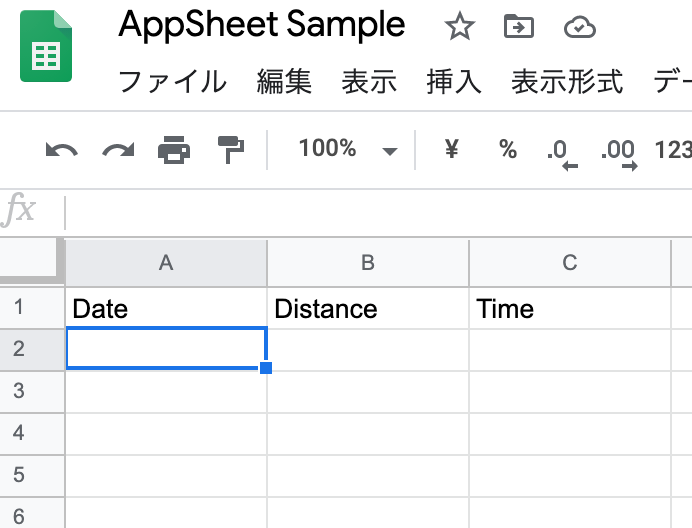Star the AppSheet Sample document
Viewport: 692px width, 528px height.
pyautogui.click(x=459, y=26)
